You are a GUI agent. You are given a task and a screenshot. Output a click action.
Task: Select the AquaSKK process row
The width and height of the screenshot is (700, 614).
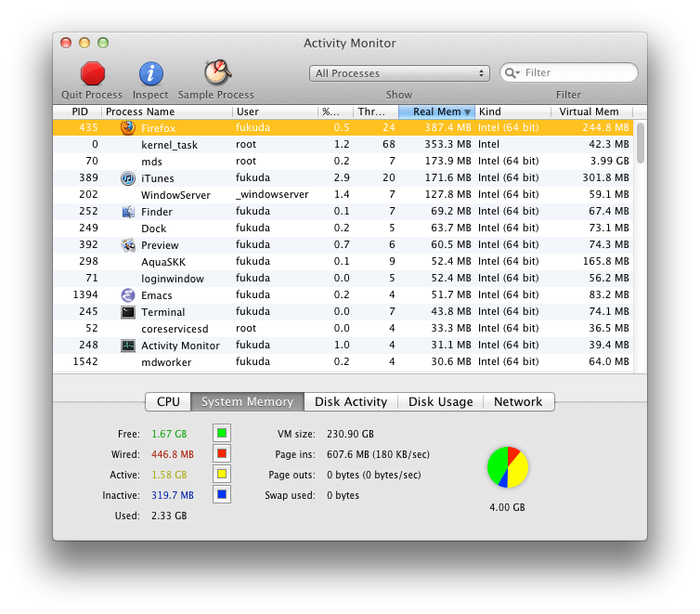tap(343, 262)
